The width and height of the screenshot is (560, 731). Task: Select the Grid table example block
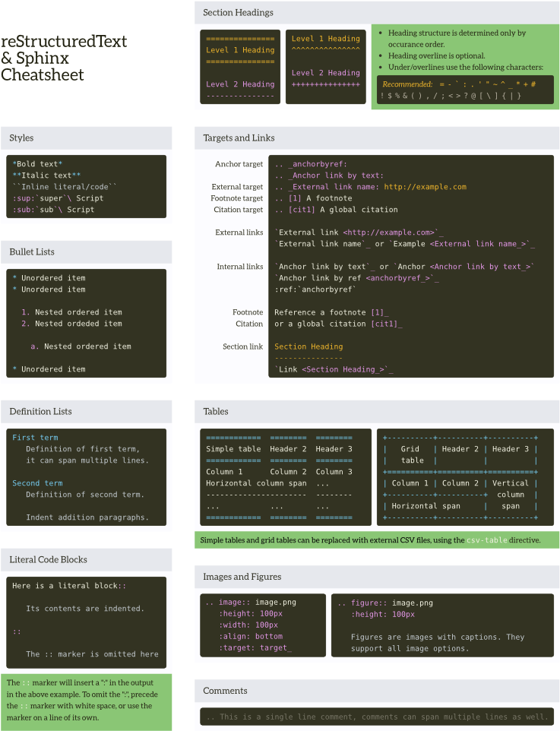click(x=460, y=477)
